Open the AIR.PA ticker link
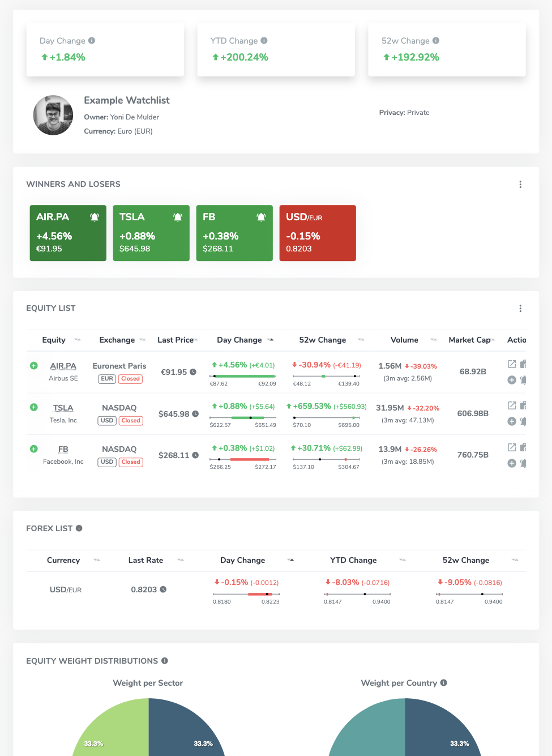Image resolution: width=552 pixels, height=756 pixels. [x=63, y=366]
